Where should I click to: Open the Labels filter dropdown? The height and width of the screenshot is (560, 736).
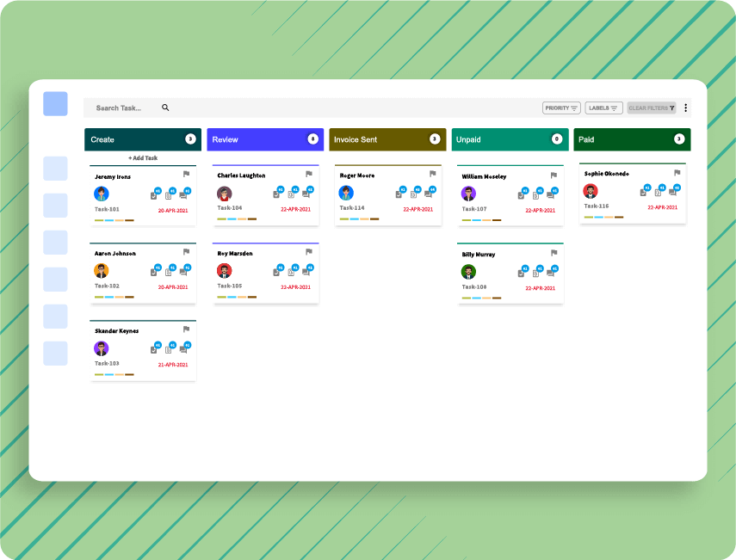(x=604, y=108)
